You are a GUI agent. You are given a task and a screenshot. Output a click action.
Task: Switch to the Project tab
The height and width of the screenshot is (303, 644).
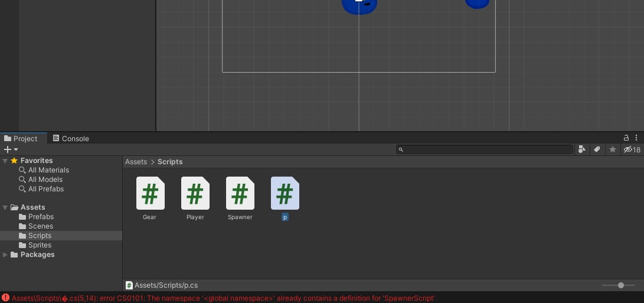21,139
